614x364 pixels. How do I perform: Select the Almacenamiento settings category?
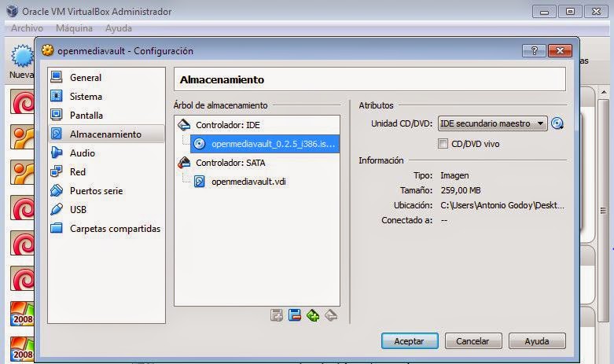coord(105,134)
